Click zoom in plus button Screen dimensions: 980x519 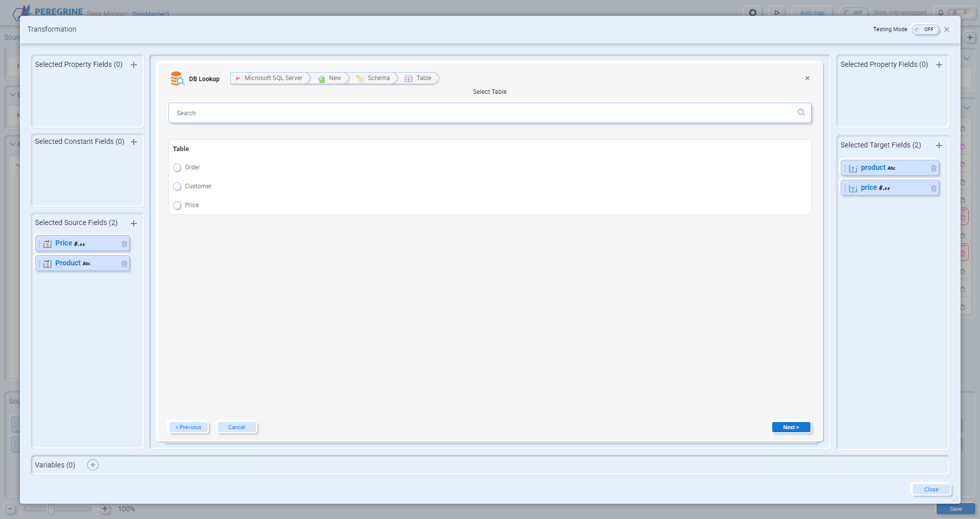point(105,509)
